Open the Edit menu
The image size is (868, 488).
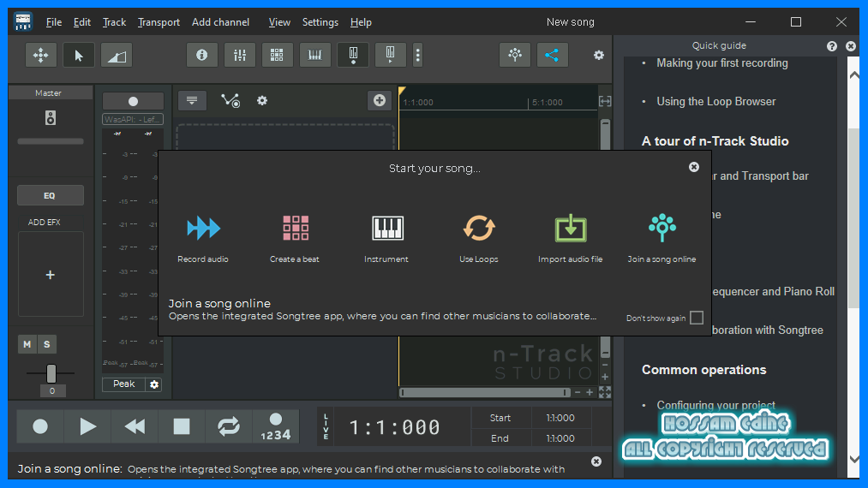click(82, 22)
